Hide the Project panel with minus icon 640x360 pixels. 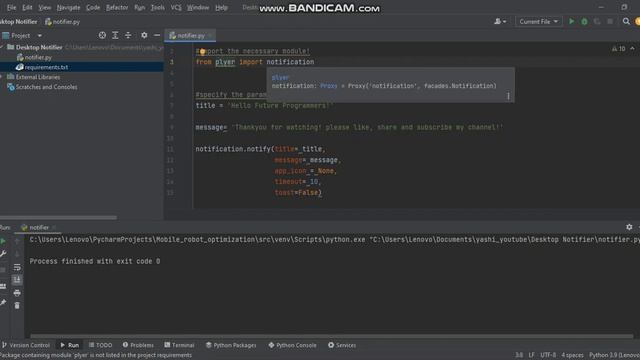157,36
